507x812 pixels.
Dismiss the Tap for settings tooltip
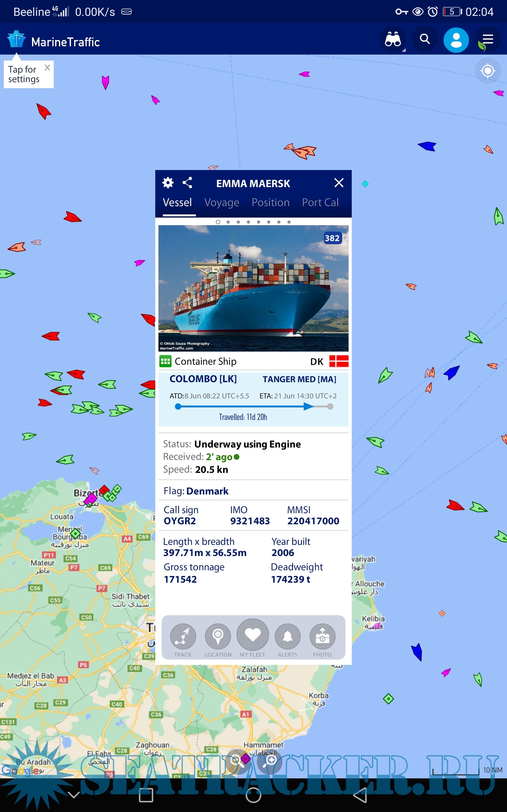point(47,68)
